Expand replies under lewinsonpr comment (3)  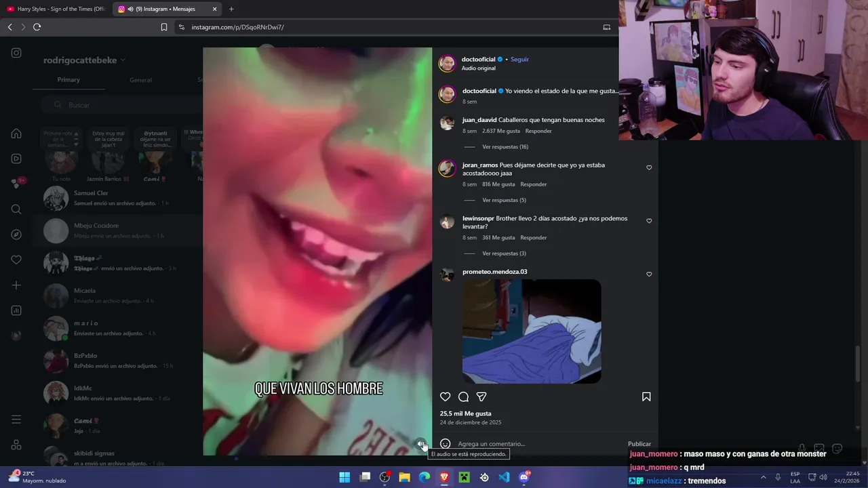point(504,253)
